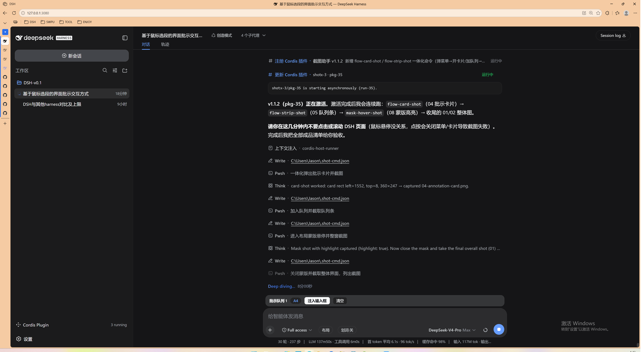Search workspace with magnifier icon
This screenshot has width=644, height=352.
pos(105,70)
